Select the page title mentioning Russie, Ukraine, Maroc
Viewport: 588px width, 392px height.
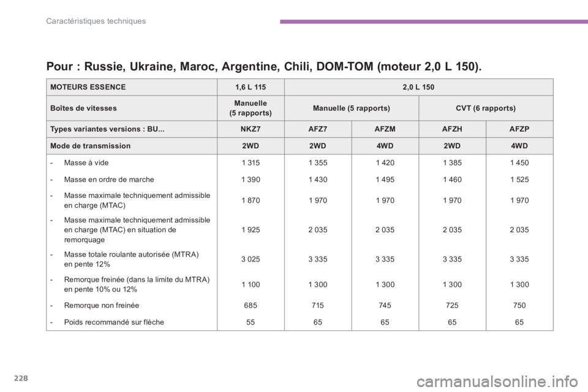click(263, 66)
